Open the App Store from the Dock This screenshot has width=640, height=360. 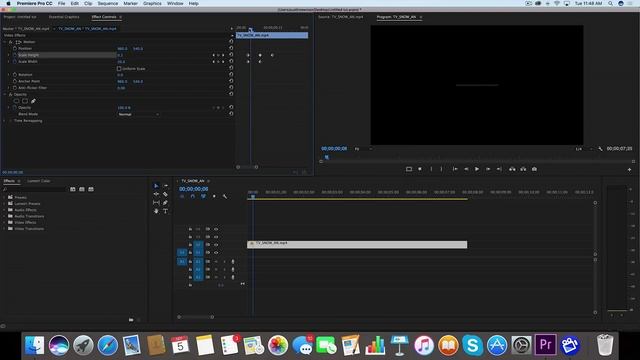(497, 345)
